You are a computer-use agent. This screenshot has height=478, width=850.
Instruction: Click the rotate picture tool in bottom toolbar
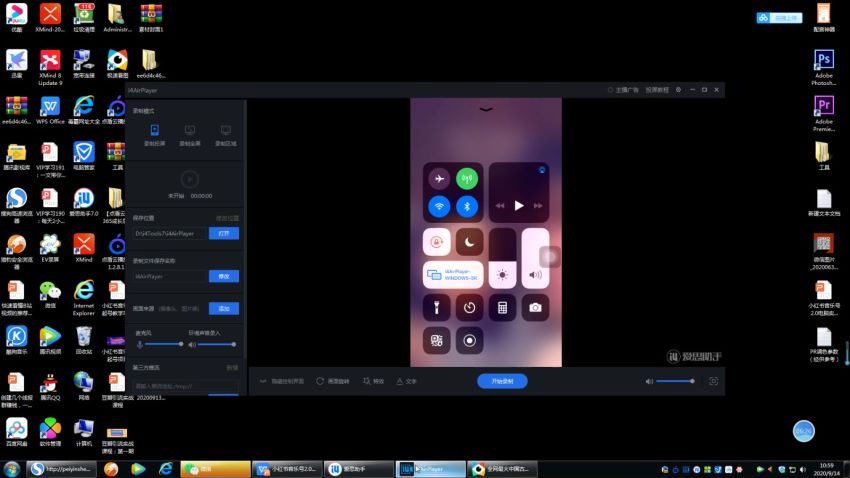tap(333, 381)
